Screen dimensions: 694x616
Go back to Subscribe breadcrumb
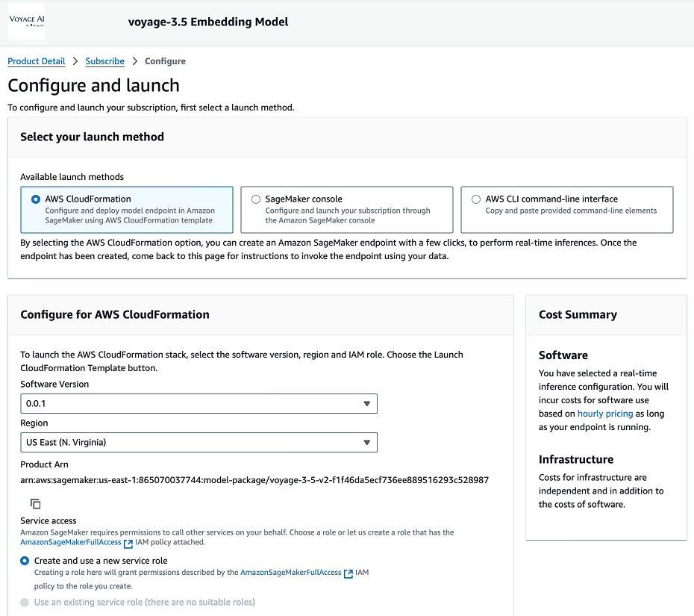tap(105, 61)
